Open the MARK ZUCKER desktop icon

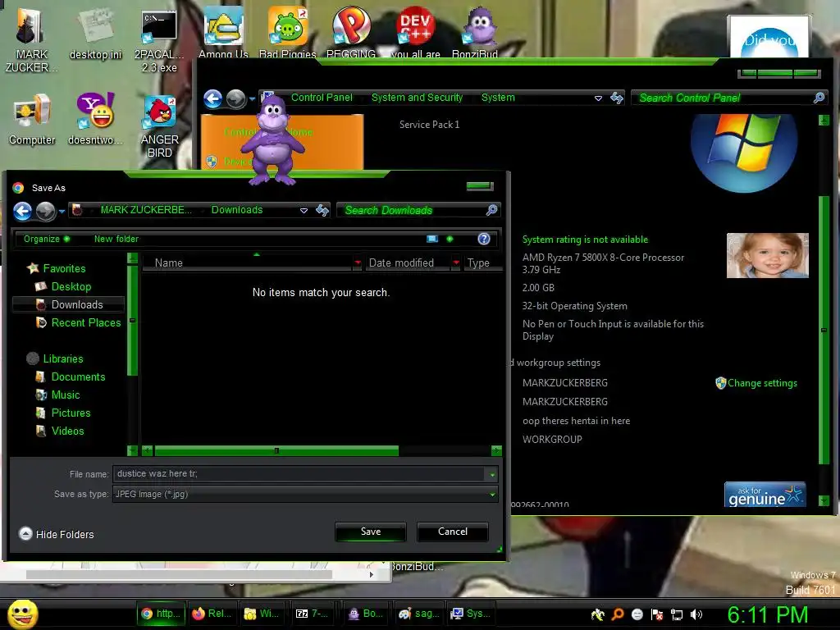[30, 40]
